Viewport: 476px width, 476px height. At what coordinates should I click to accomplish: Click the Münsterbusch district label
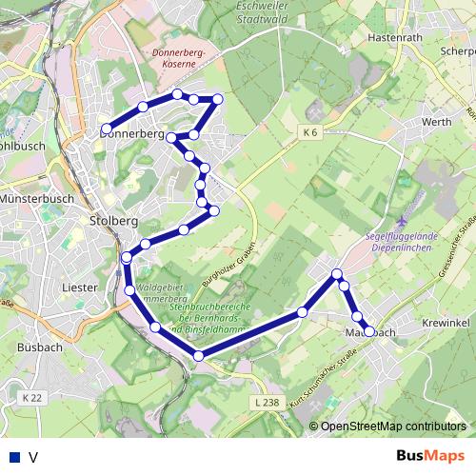click(x=37, y=199)
